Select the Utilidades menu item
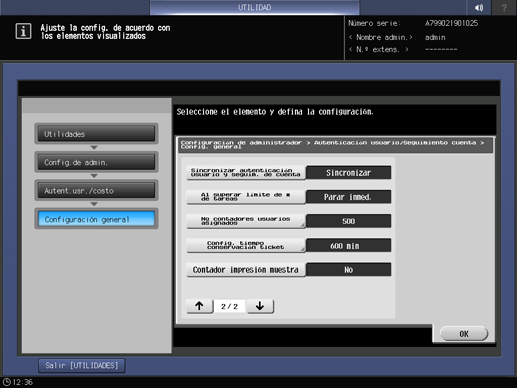 [x=96, y=134]
